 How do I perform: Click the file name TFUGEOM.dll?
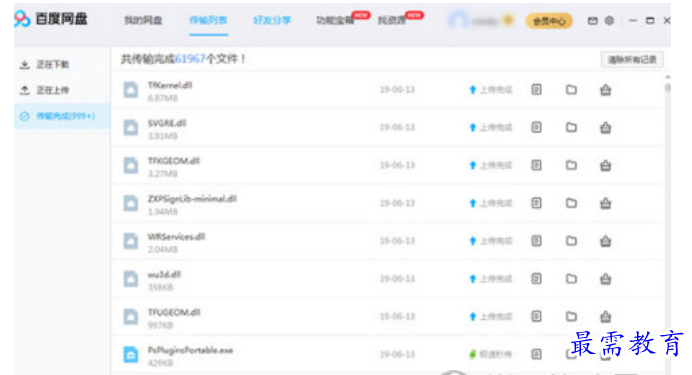pos(174,312)
